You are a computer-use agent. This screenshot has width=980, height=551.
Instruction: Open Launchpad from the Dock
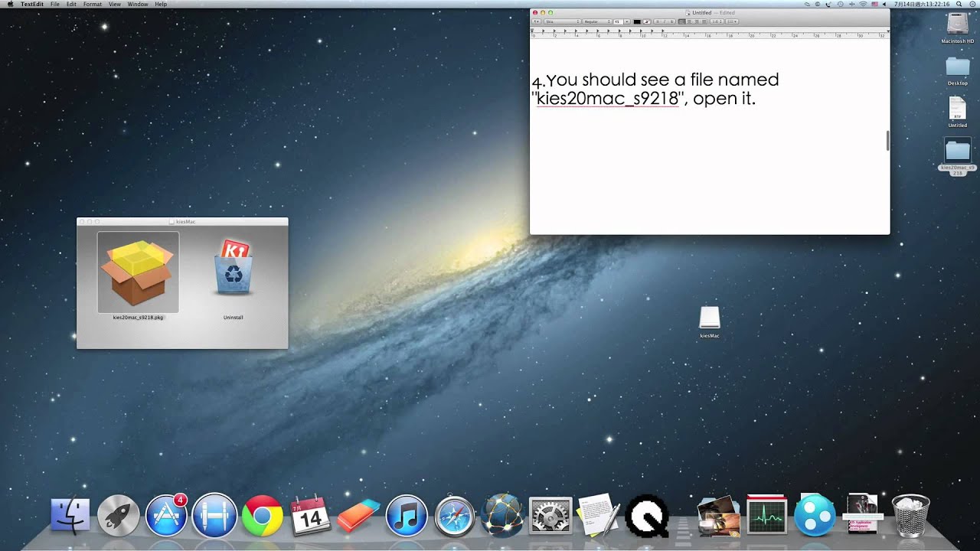point(119,515)
